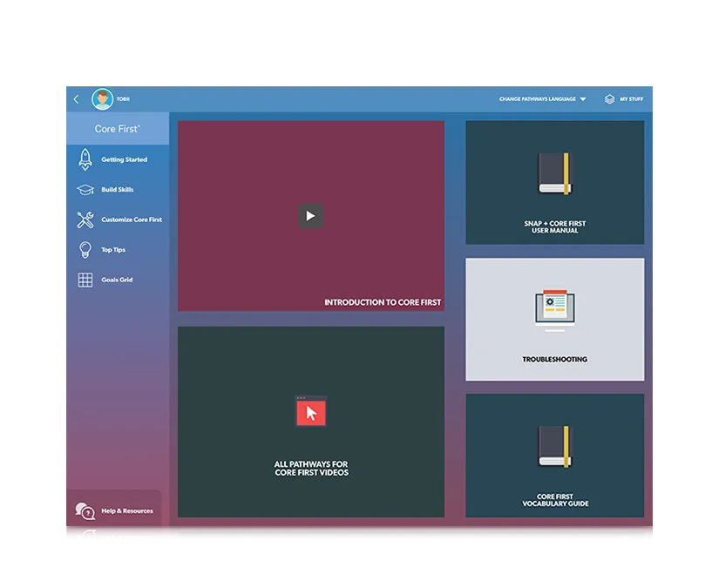Open the Goals Grid icon
The width and height of the screenshot is (719, 588).
coord(85,280)
